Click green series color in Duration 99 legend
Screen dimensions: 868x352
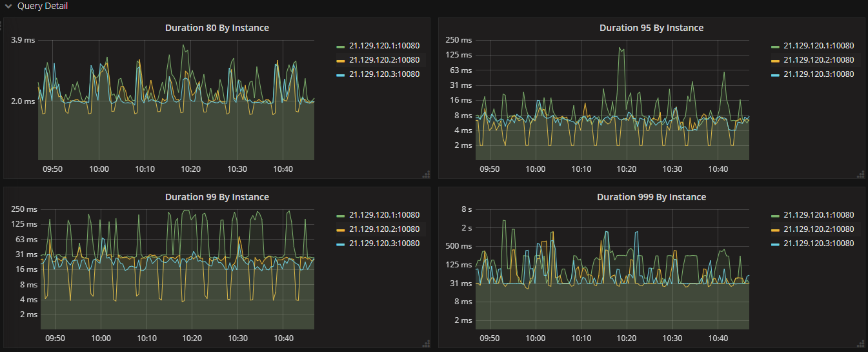[341, 216]
